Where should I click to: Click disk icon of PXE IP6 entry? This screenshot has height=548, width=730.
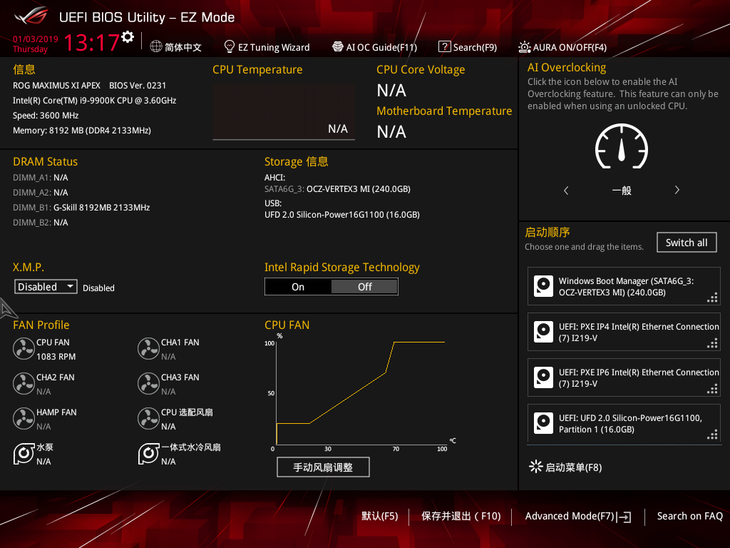point(543,378)
